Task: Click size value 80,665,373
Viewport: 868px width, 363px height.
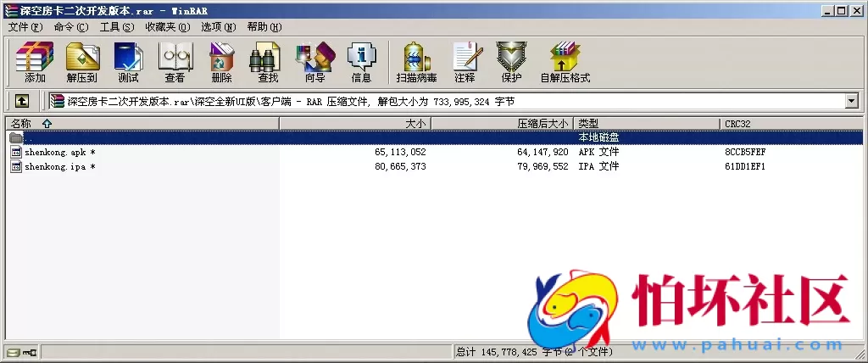Action: click(400, 166)
